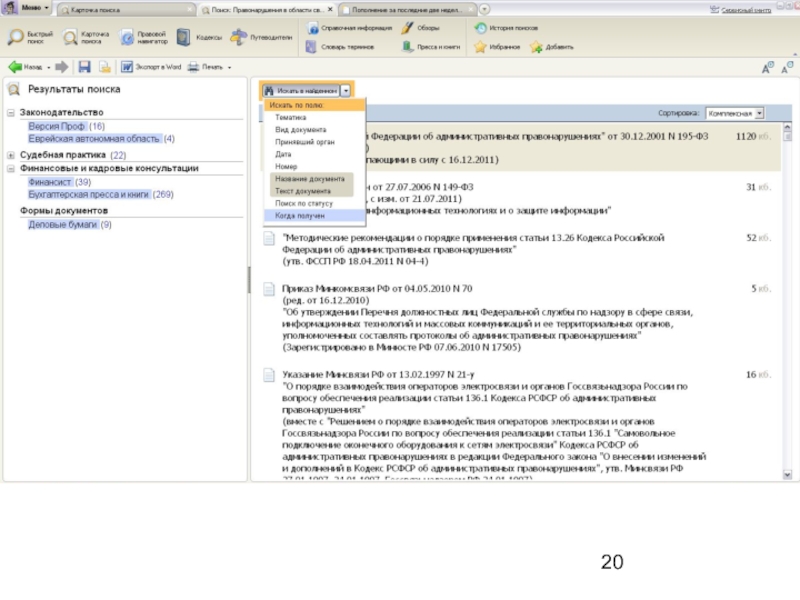Open the Карточка поиска toolbar button
Screen dimensions: 800x600
[85, 37]
